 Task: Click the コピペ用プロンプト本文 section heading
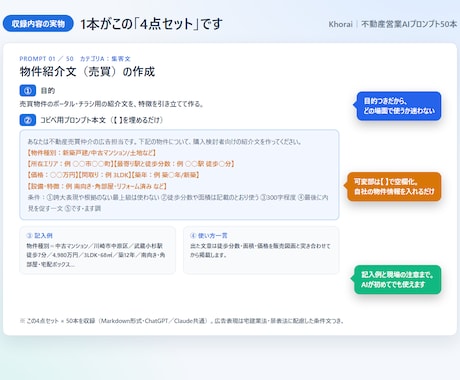point(102,120)
